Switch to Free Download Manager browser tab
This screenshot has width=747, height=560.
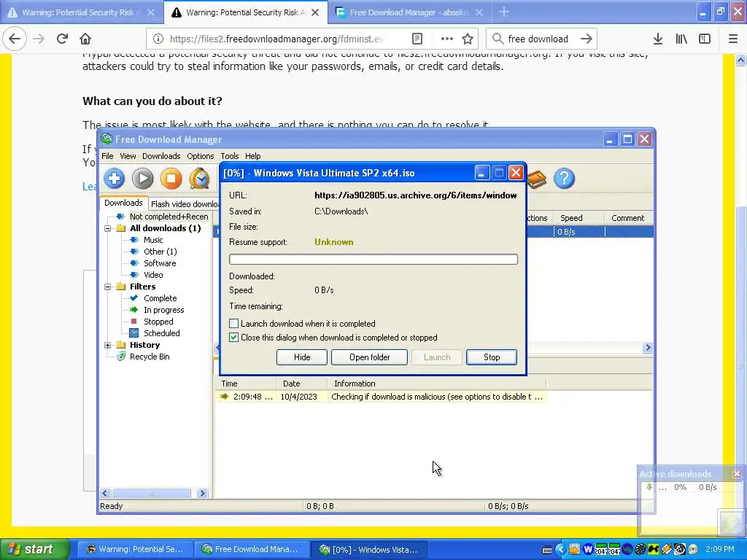tap(409, 12)
